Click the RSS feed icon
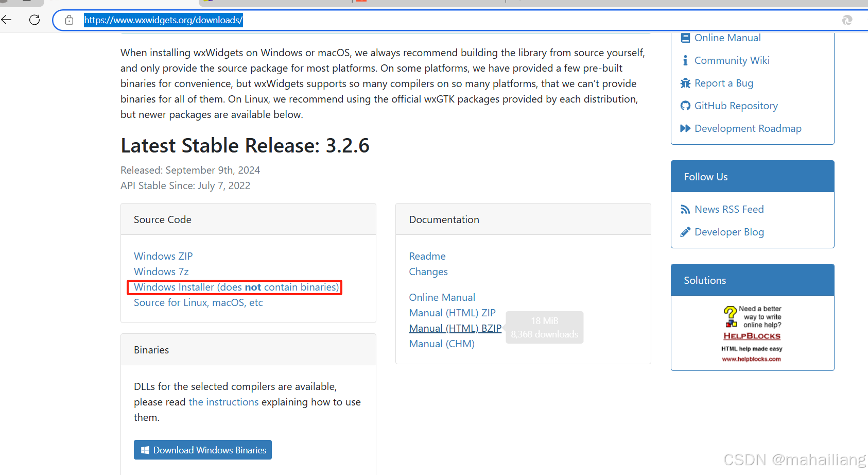The height and width of the screenshot is (475, 868). point(685,209)
